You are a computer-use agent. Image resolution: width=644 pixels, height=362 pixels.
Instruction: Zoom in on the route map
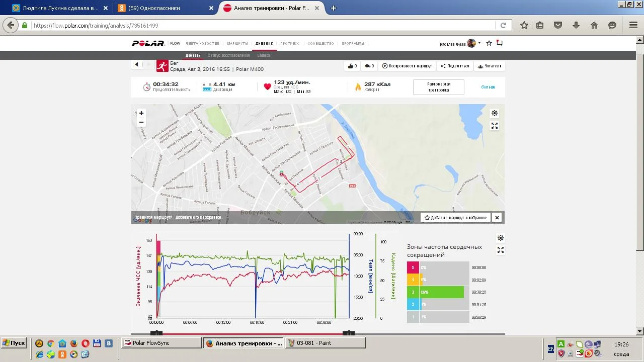pos(141,113)
